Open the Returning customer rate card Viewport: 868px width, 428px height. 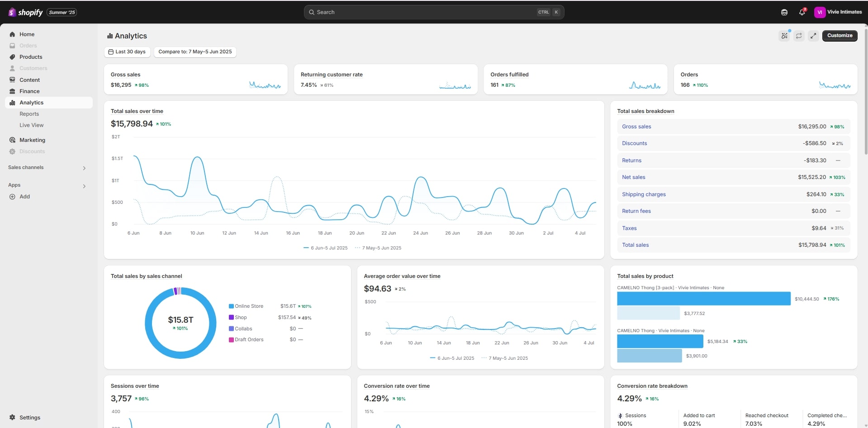pyautogui.click(x=386, y=80)
